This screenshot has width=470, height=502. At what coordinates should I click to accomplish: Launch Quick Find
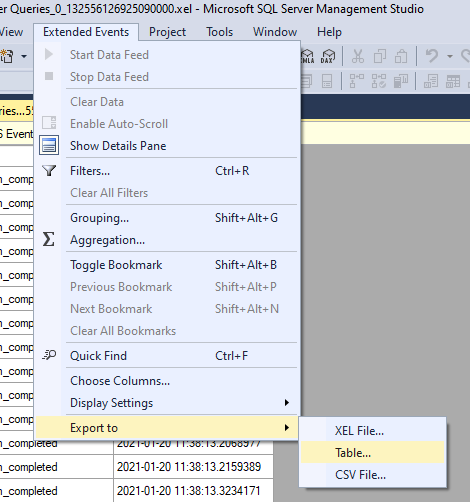pos(167,356)
